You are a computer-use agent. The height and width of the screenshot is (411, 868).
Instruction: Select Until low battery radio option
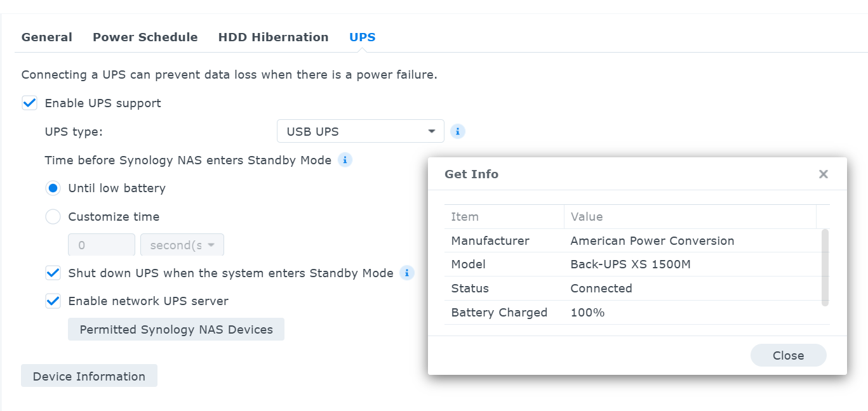[53, 188]
